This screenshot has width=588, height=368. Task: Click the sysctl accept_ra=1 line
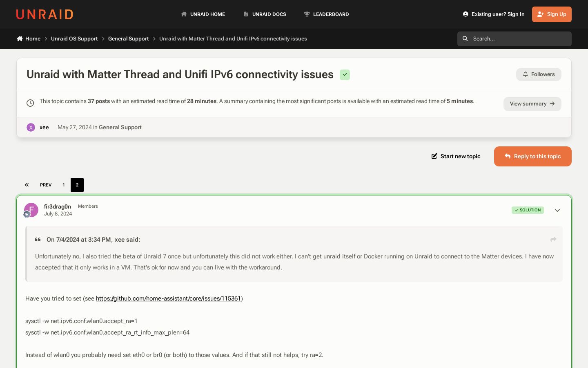coord(81,321)
